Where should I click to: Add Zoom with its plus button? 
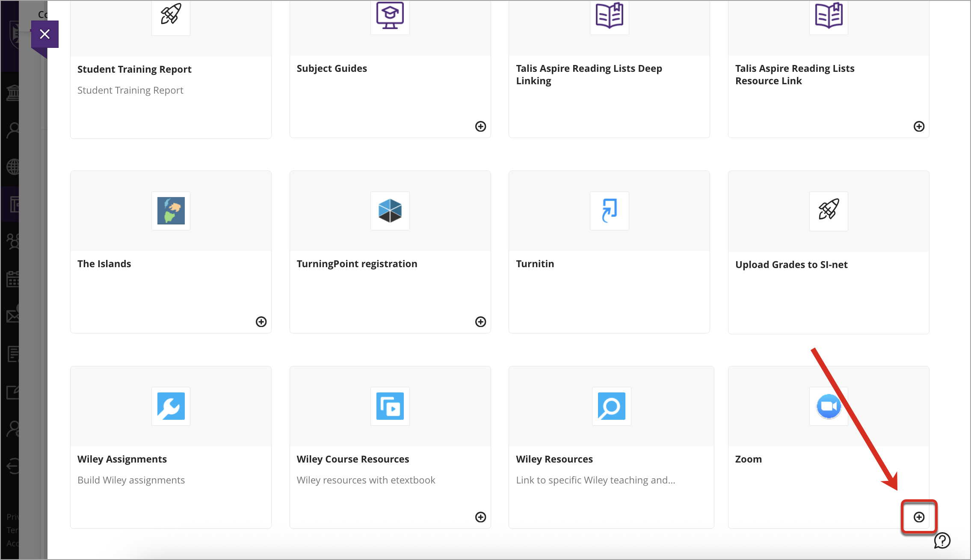coord(919,517)
